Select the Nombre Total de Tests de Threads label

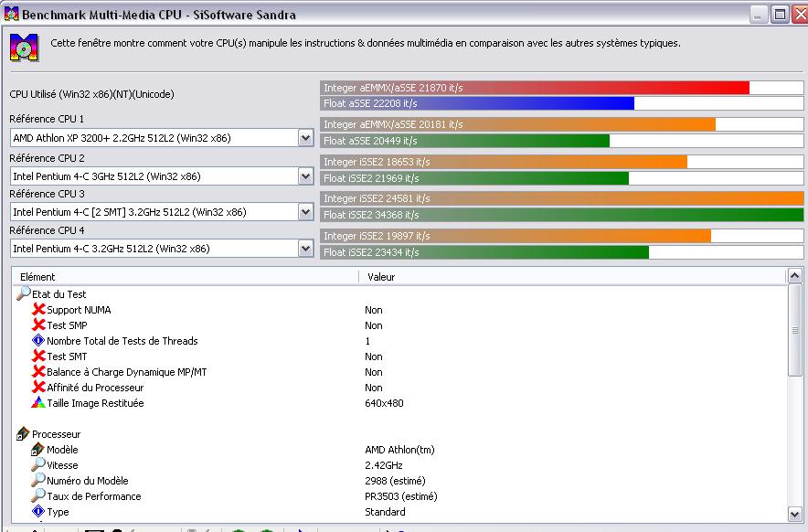[122, 341]
